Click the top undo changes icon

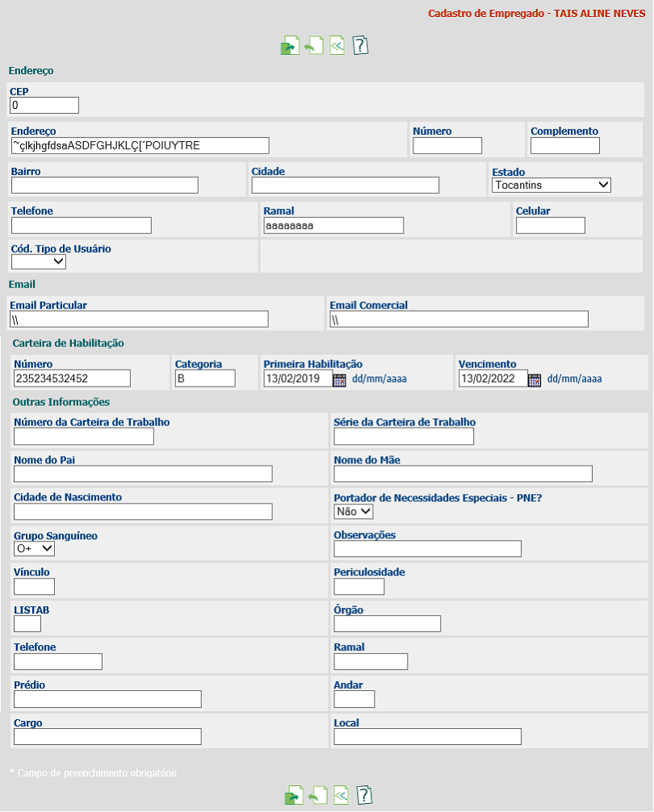tap(314, 45)
